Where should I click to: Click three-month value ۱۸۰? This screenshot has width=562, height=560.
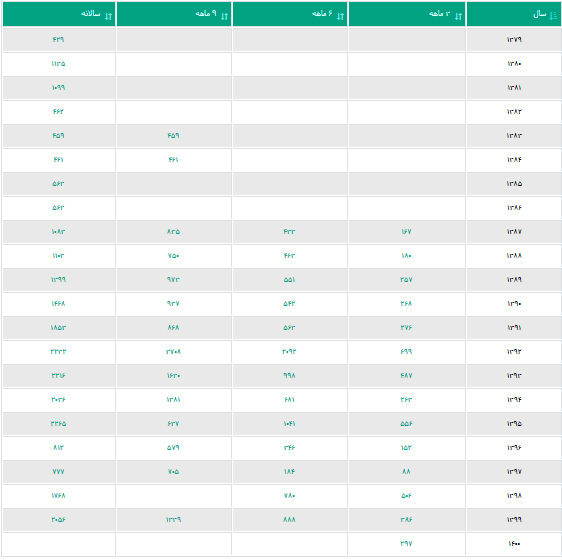(406, 256)
